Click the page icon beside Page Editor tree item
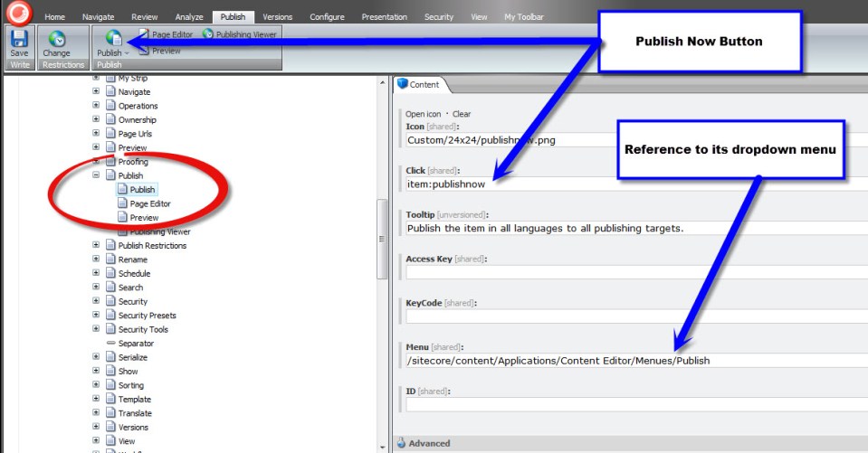The width and height of the screenshot is (868, 453). [x=122, y=203]
